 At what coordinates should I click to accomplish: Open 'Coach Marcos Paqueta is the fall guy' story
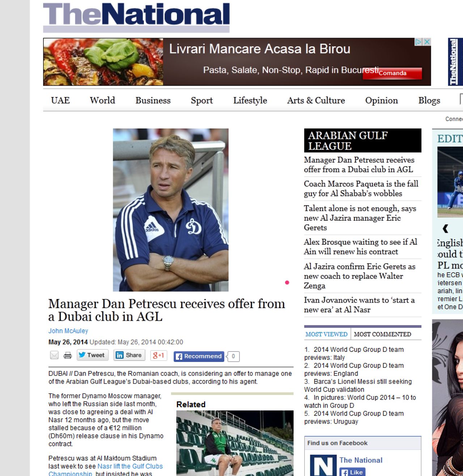pyautogui.click(x=361, y=189)
